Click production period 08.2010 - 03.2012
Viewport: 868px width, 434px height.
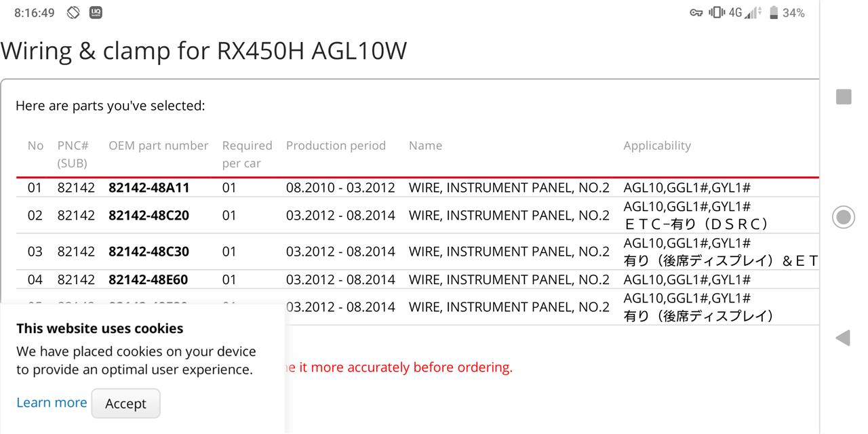[x=340, y=188]
